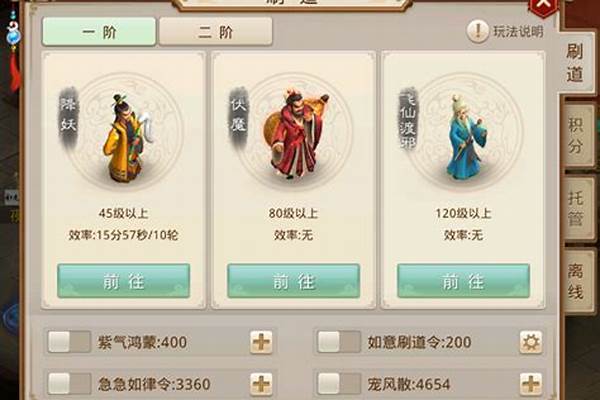Select the 飞仙渡邪 blue-robed elder portrait
600x400 pixels.
pyautogui.click(x=466, y=137)
